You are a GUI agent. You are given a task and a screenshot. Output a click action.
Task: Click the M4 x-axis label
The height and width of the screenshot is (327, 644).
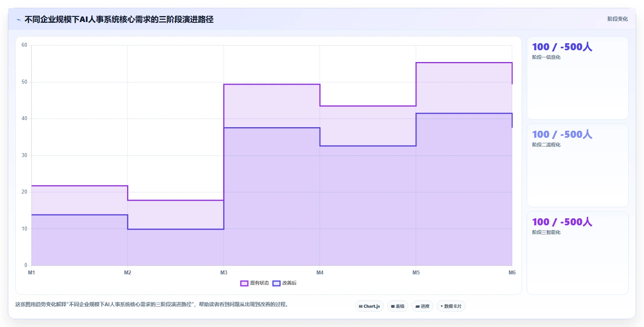pos(320,272)
